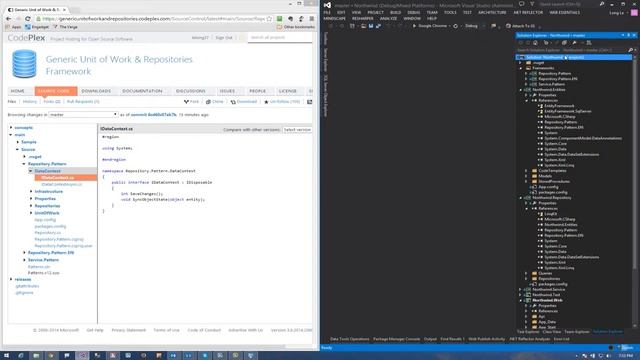Screen dimensions: 640x360
Task: Open the Select version compare dropdown
Action: (297, 129)
